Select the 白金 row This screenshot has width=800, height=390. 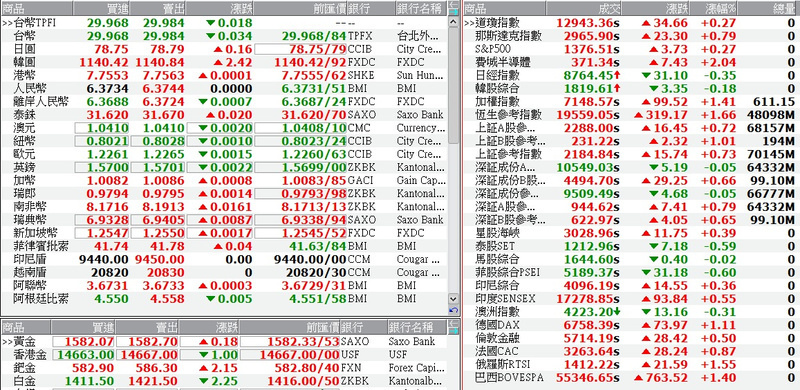[223, 381]
